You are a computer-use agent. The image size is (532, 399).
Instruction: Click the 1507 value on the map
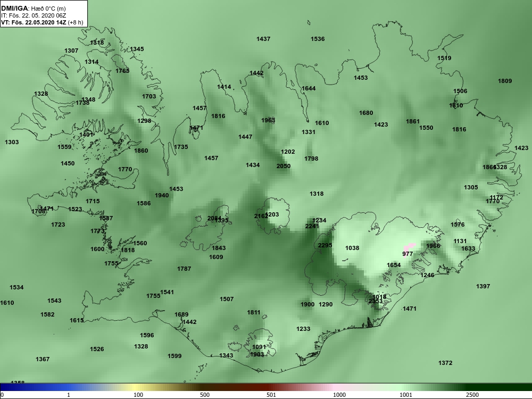(227, 299)
